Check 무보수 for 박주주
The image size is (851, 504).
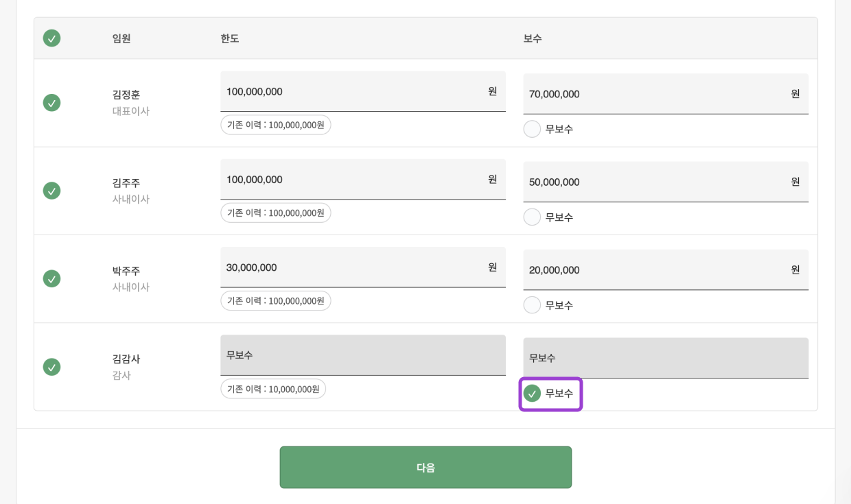pyautogui.click(x=532, y=304)
